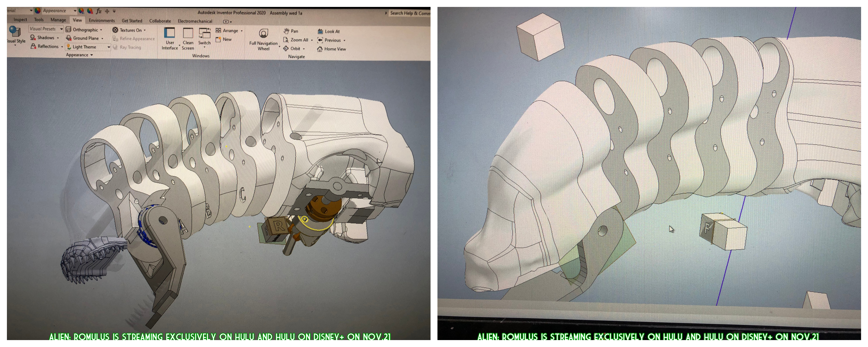Click the Clear appearance icon left of fx
Viewport: 868px width, 347px height.
[x=90, y=11]
